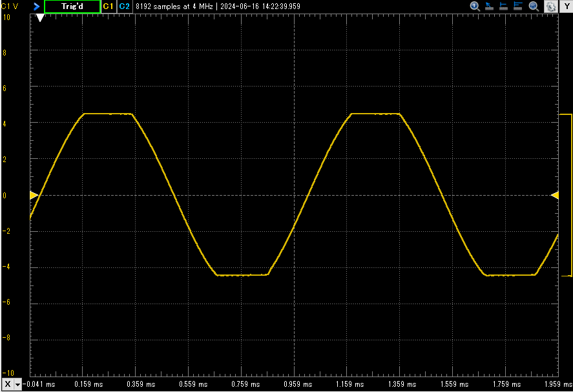573x392 pixels.
Task: Click the '1.959 ms' time axis label
Action: pyautogui.click(x=558, y=384)
